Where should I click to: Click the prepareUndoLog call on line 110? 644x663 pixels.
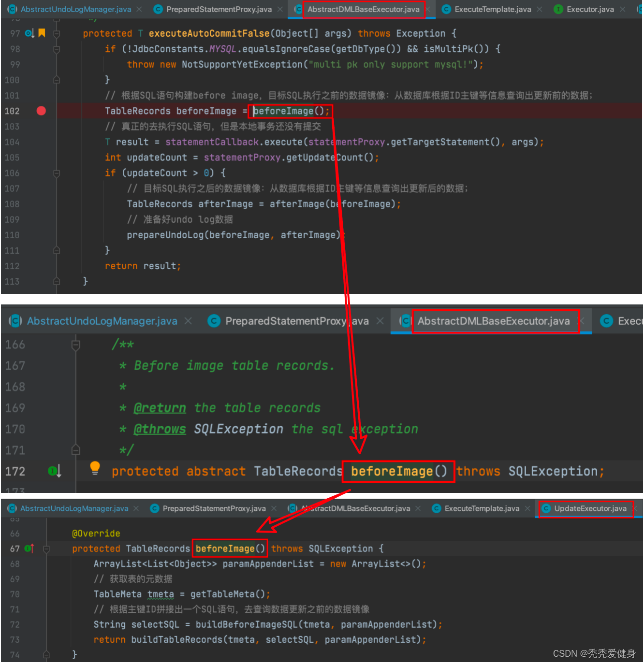(165, 235)
